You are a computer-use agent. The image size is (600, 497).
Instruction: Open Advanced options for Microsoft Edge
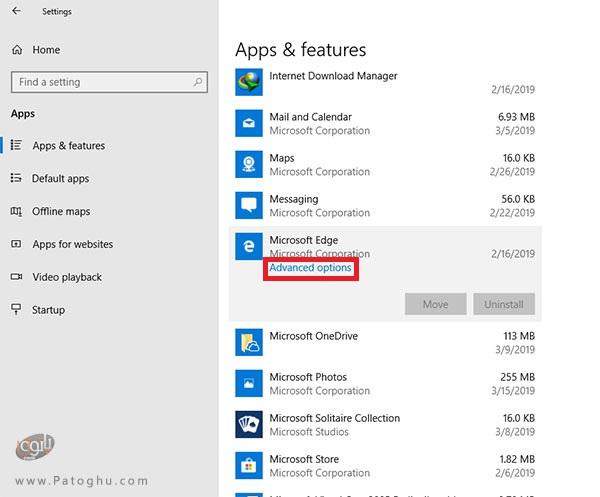point(310,268)
